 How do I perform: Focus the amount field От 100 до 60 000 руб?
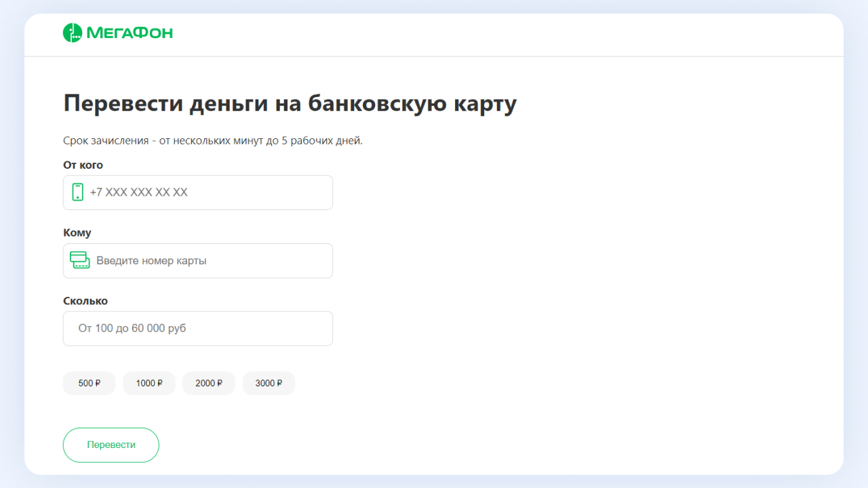coord(198,328)
